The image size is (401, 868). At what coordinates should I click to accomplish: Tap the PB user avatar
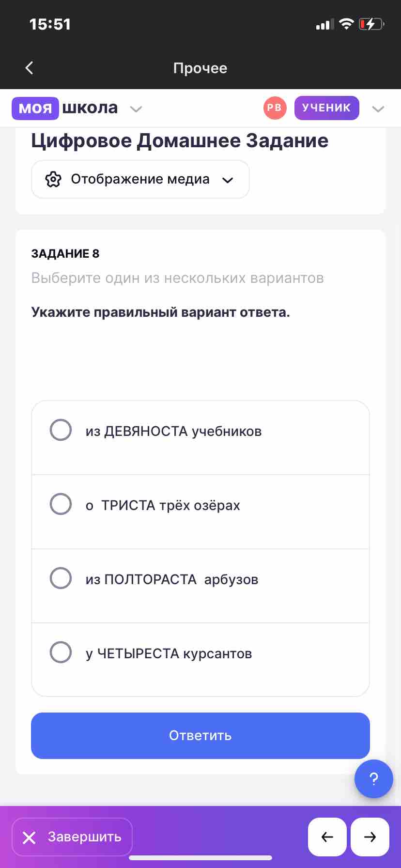click(275, 108)
